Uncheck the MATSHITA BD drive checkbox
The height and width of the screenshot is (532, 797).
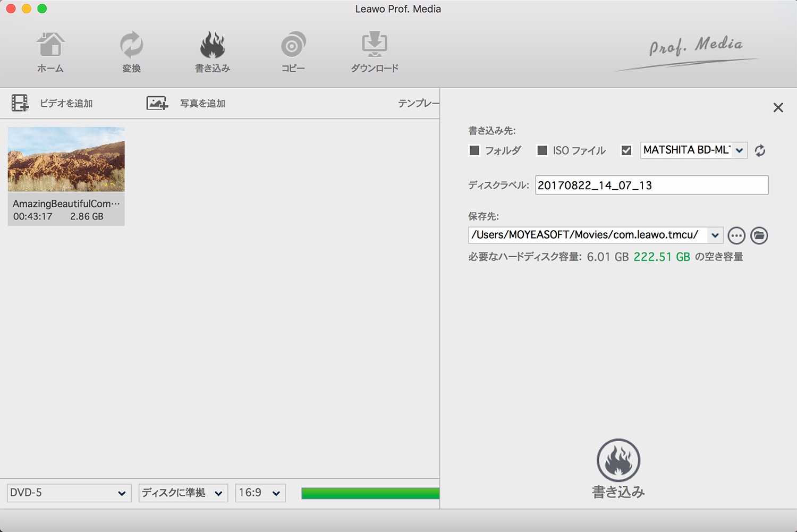click(626, 150)
